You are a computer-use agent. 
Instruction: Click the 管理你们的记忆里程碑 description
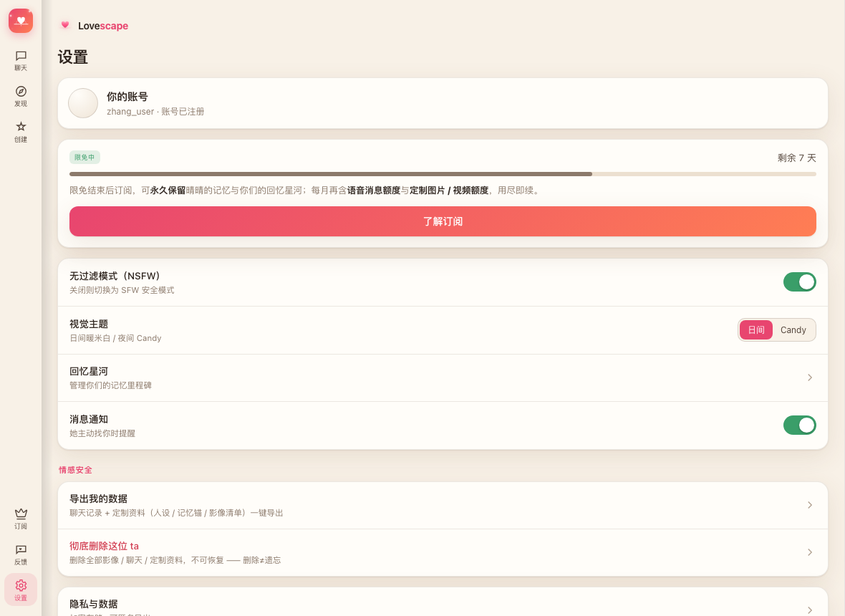tap(110, 385)
